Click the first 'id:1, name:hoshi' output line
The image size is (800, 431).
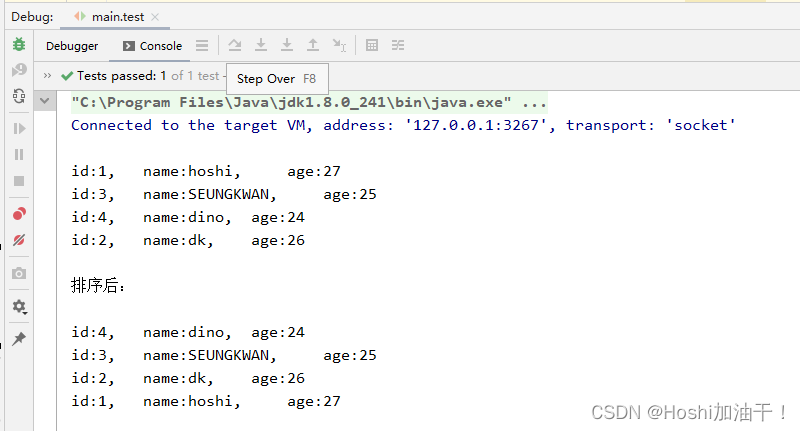click(206, 171)
